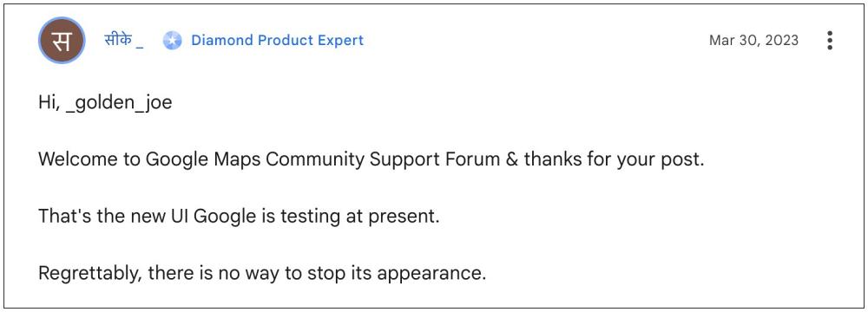Viewport: 868px width, 312px height.
Task: Open the Diamond Product Expert link
Action: click(278, 41)
